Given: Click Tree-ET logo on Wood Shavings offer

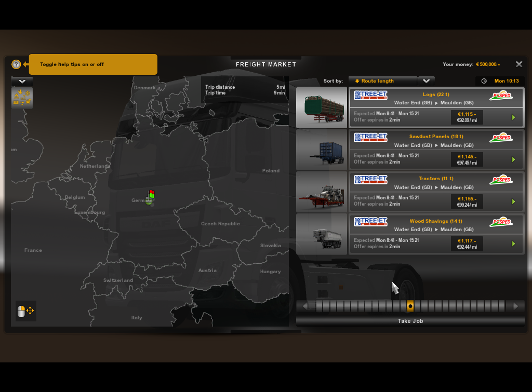Looking at the screenshot, I should pos(370,222).
